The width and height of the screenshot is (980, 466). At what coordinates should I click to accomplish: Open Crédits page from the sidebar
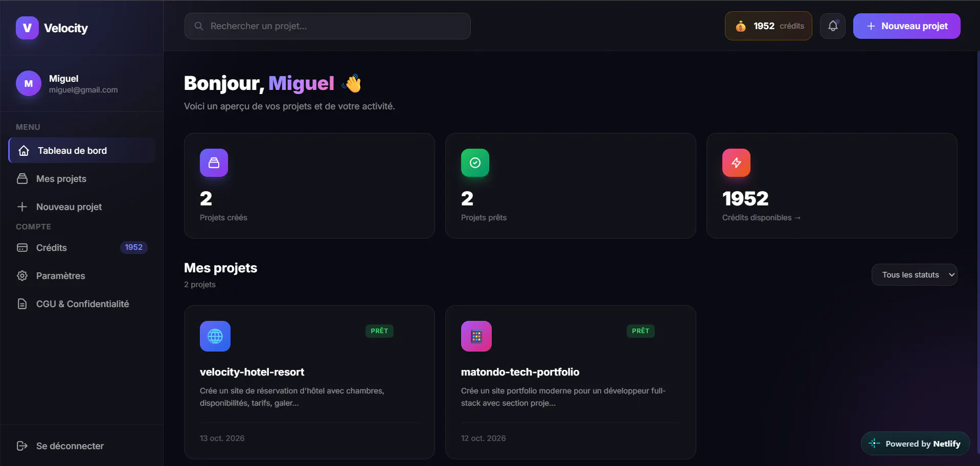pyautogui.click(x=82, y=248)
